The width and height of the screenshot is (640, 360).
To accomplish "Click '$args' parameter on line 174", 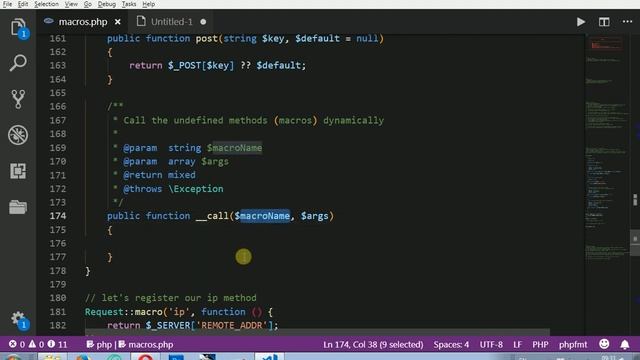I will point(315,216).
